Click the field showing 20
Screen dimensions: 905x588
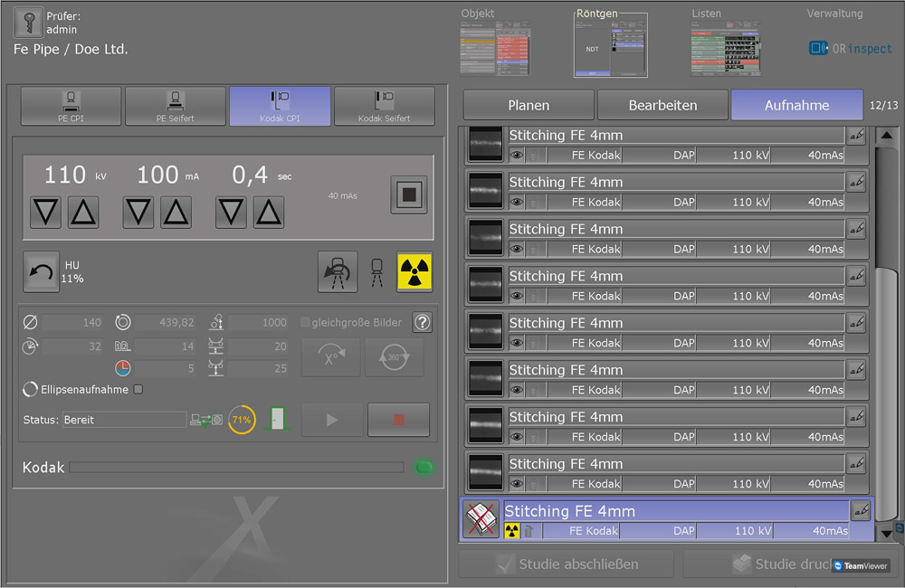tap(257, 346)
